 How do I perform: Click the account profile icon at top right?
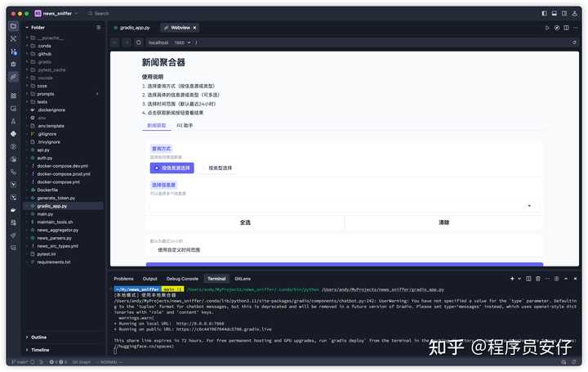click(x=577, y=13)
